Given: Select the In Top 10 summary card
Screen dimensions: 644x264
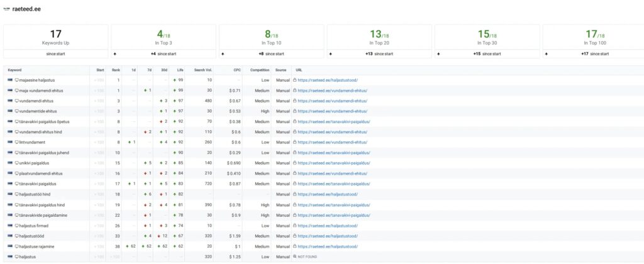Looking at the screenshot, I should click(x=271, y=36).
